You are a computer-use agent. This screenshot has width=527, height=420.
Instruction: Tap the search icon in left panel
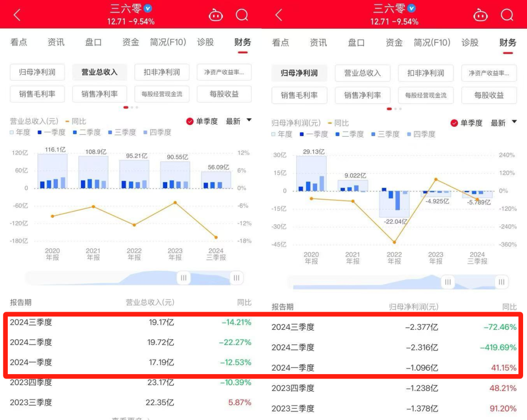pos(242,15)
